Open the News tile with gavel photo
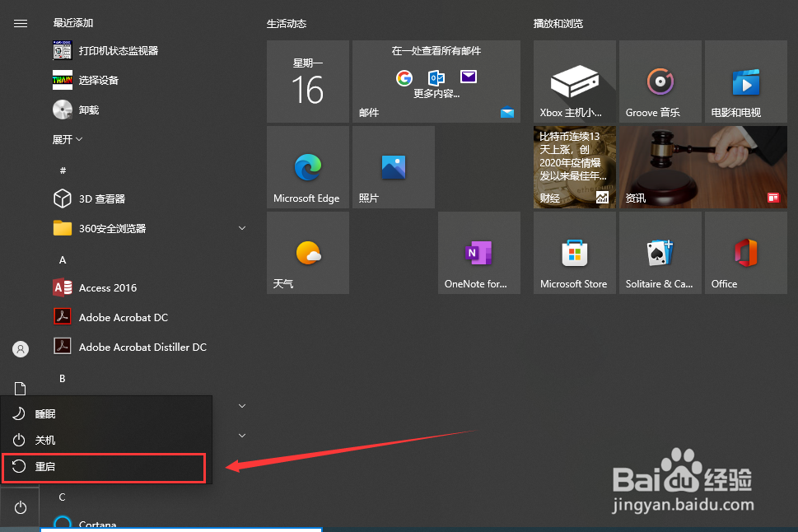 click(x=702, y=167)
